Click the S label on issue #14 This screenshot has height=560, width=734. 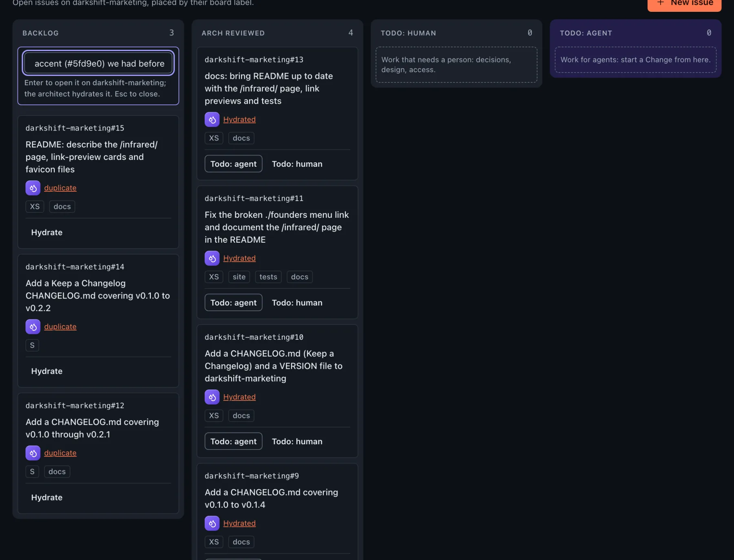click(x=32, y=345)
